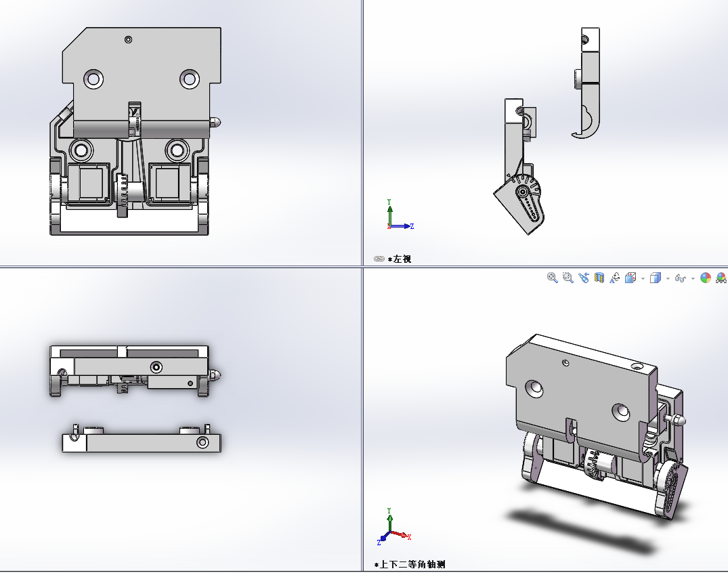Select the Edit Appearance sphere icon
The width and height of the screenshot is (728, 573).
click(x=704, y=278)
